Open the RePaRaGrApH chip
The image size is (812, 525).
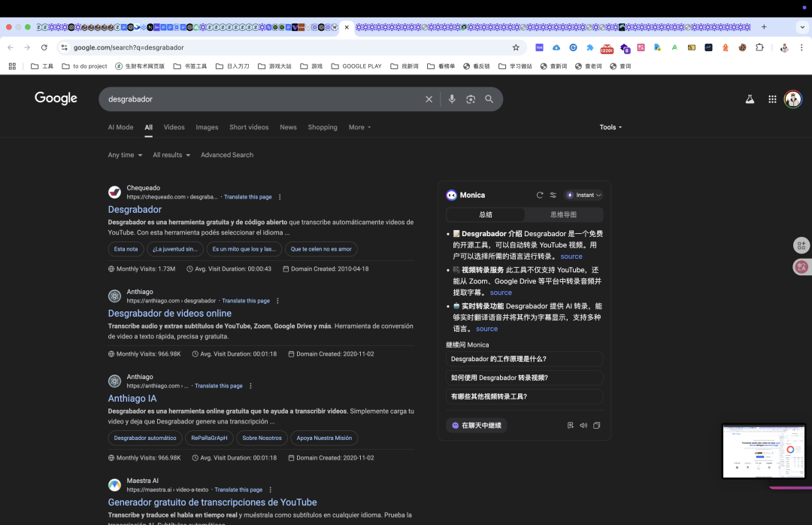[209, 438]
